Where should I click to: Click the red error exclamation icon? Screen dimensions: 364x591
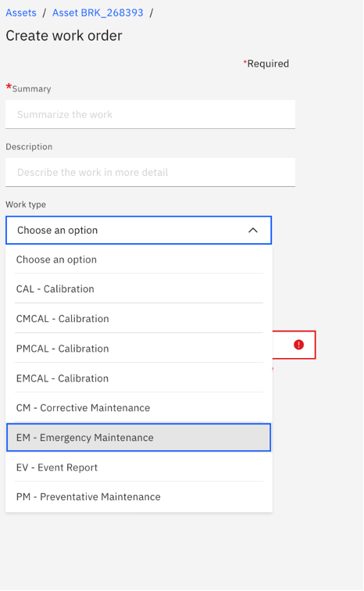[x=298, y=345]
